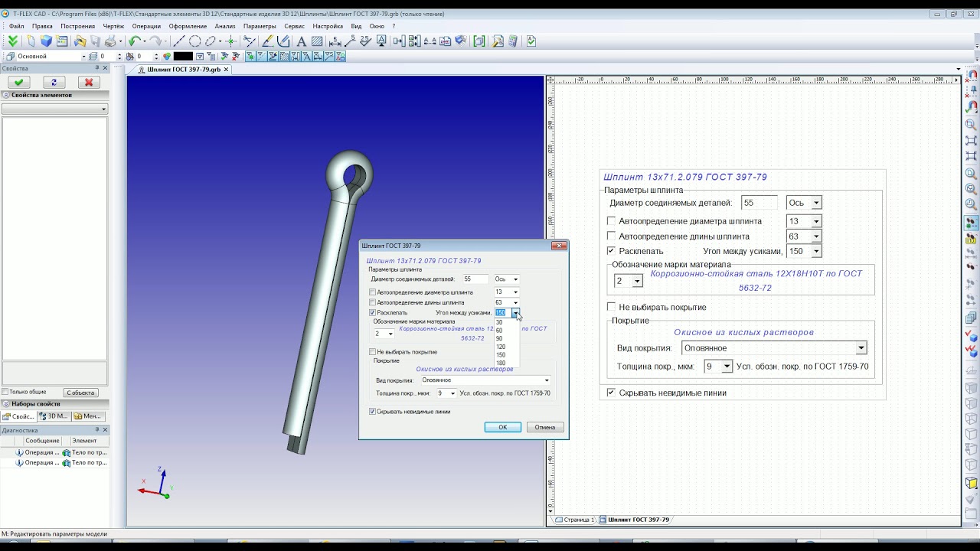
Task: Click the zoom window magnifier on right toolbar
Action: point(971,125)
